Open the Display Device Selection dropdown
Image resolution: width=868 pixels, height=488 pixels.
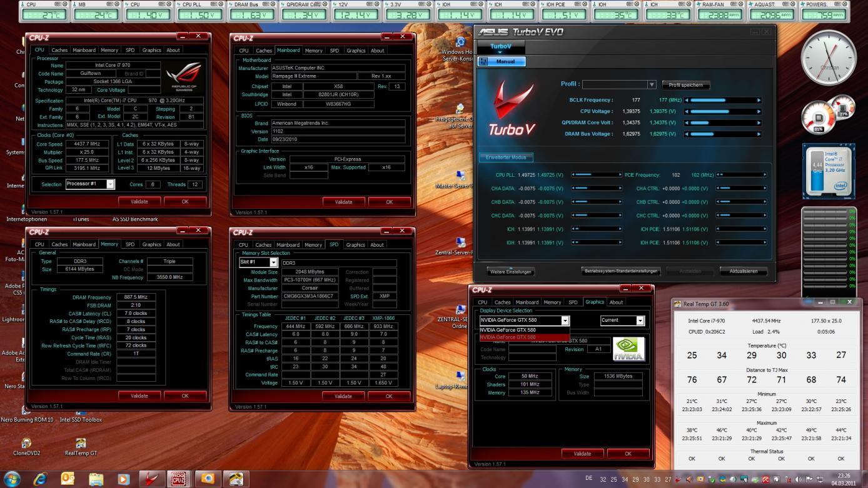(565, 321)
